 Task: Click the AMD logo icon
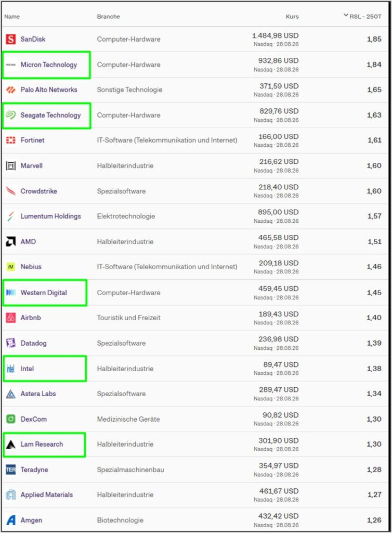[x=11, y=242]
